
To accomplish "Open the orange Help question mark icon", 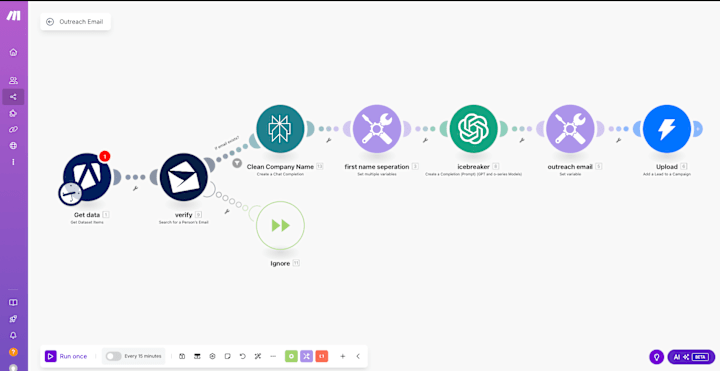I will click(13, 352).
